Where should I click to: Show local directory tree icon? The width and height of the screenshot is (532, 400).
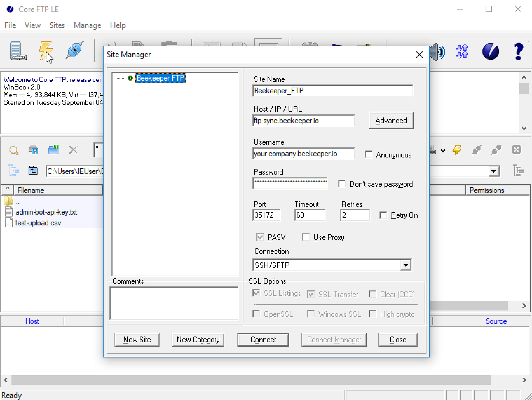pyautogui.click(x=14, y=170)
